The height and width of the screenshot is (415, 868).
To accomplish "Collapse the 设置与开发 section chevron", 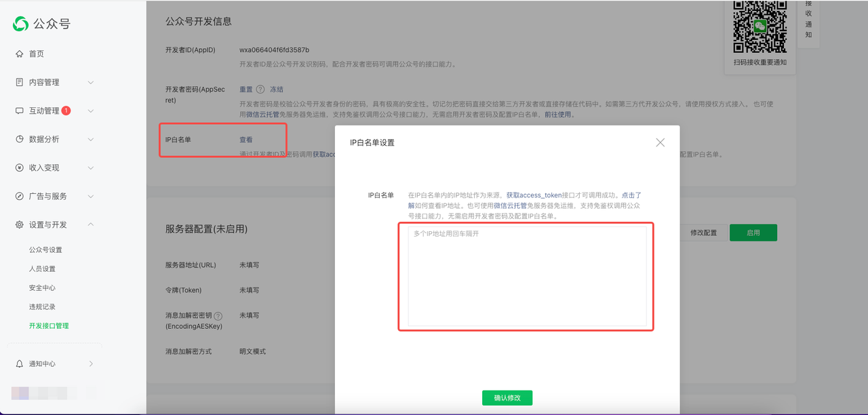I will coord(91,224).
